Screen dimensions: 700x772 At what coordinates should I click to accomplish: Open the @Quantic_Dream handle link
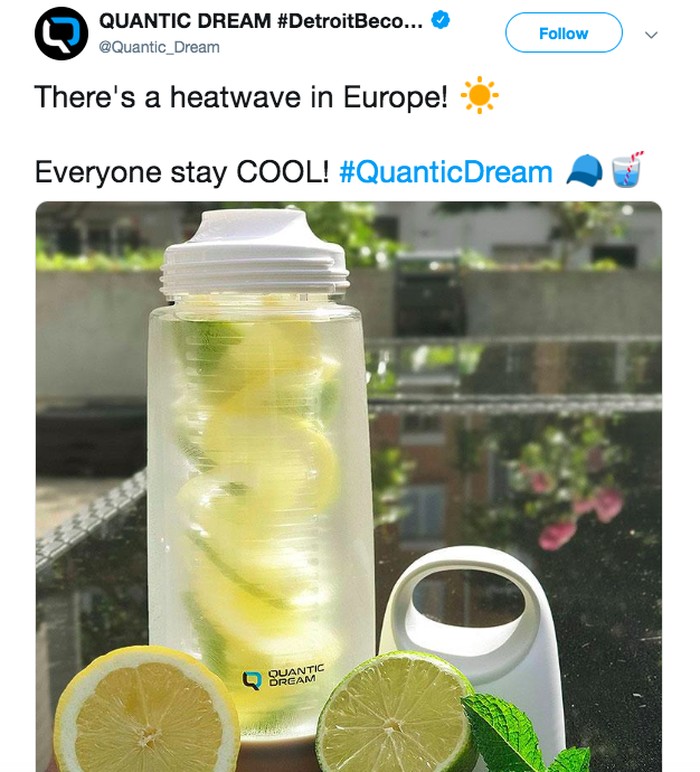[x=159, y=47]
